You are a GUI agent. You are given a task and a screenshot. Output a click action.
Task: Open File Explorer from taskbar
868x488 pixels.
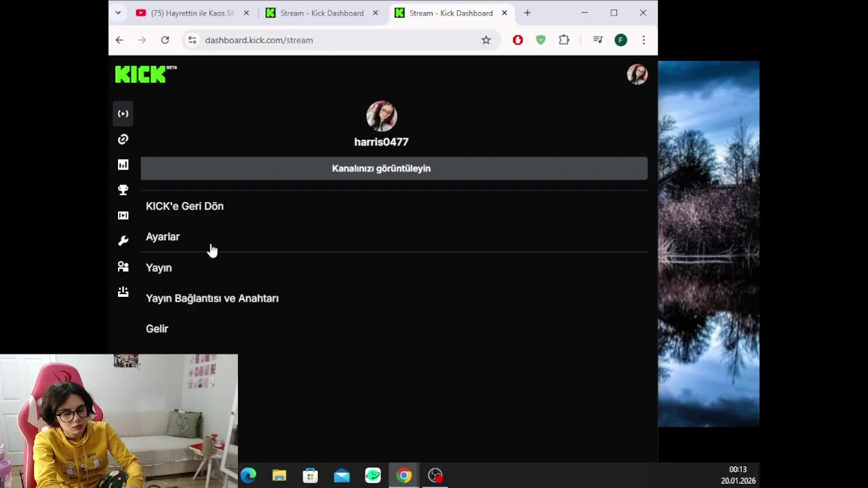[279, 475]
